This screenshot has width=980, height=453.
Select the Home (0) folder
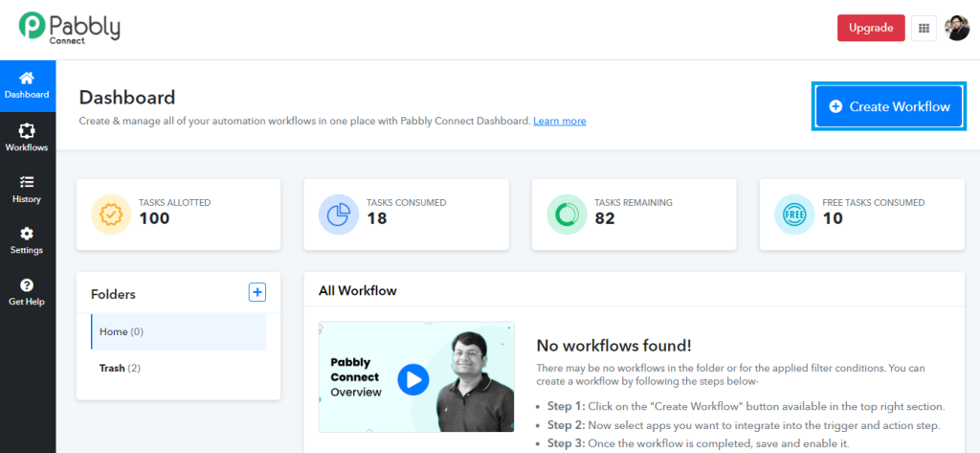(178, 331)
